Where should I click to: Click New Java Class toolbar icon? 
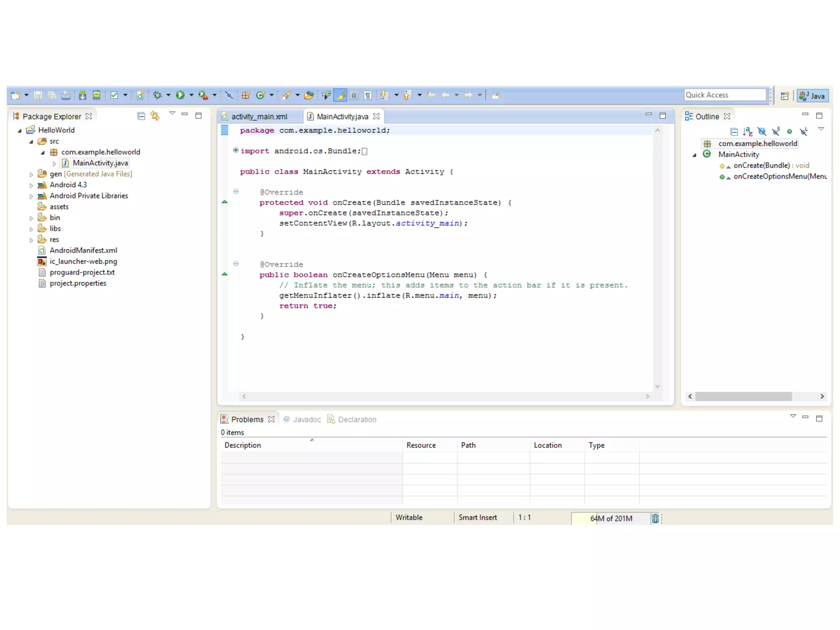260,95
